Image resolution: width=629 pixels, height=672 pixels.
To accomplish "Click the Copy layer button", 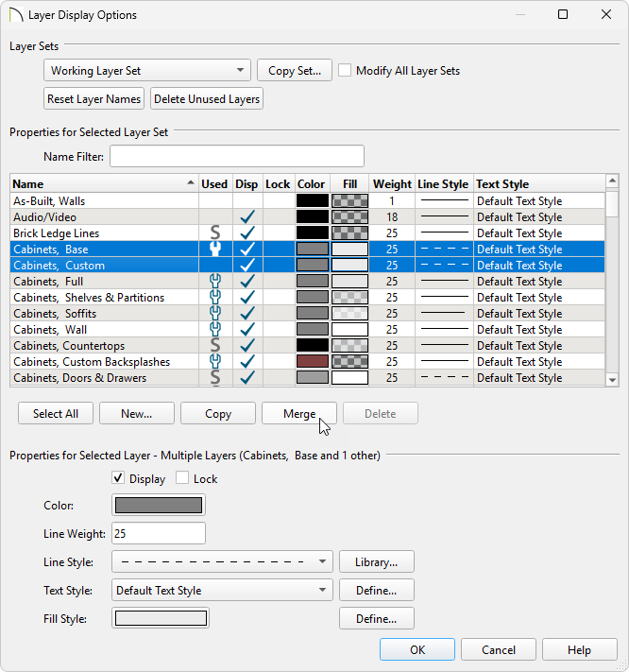I will (218, 413).
